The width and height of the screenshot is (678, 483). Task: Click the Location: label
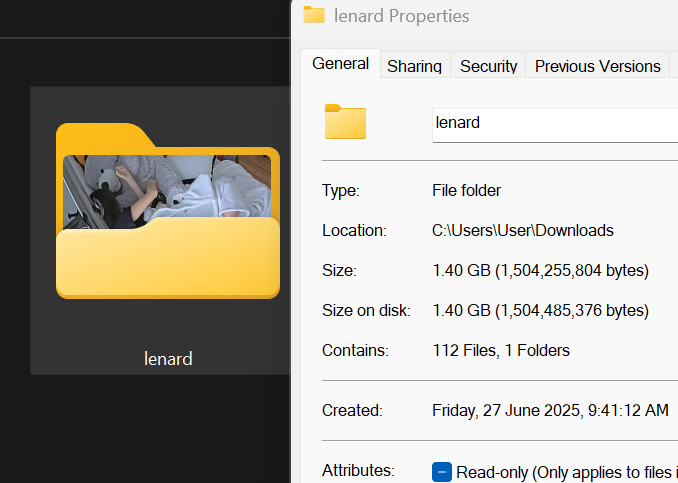(354, 230)
